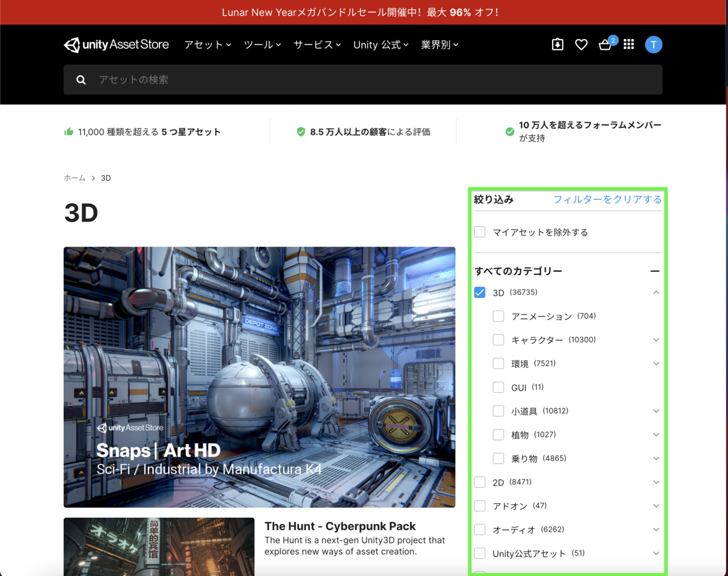Open the shopping cart icon

pos(605,44)
